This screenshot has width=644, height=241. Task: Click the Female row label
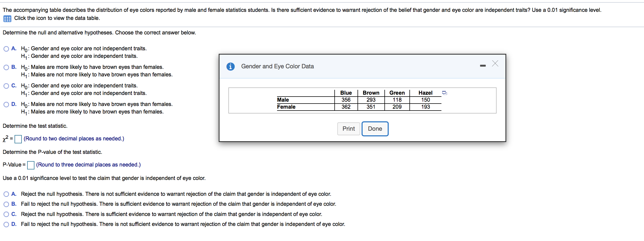tap(286, 107)
